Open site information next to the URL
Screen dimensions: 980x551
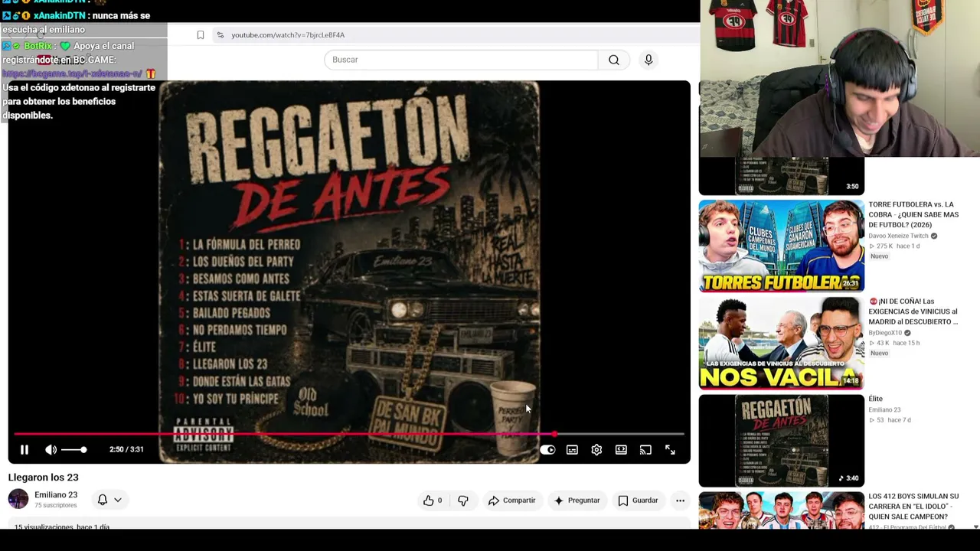(220, 35)
